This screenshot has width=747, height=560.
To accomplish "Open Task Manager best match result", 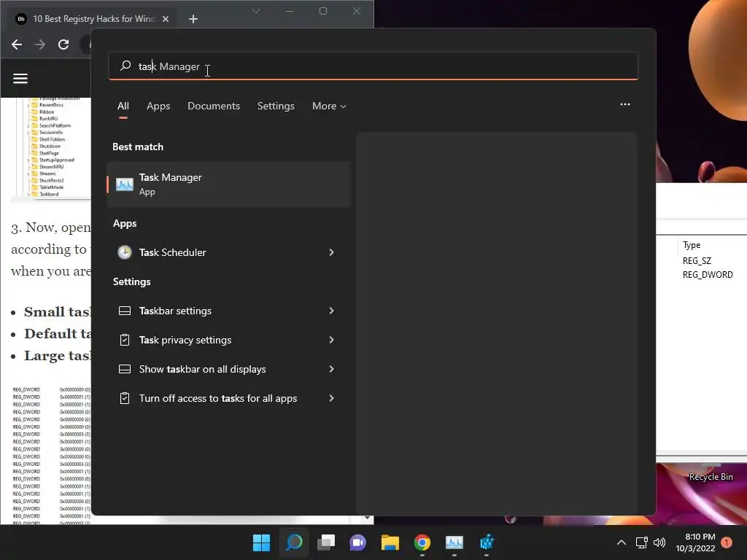I will [228, 184].
